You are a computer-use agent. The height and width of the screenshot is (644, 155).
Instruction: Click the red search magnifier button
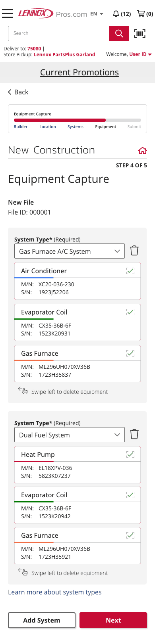(x=119, y=33)
